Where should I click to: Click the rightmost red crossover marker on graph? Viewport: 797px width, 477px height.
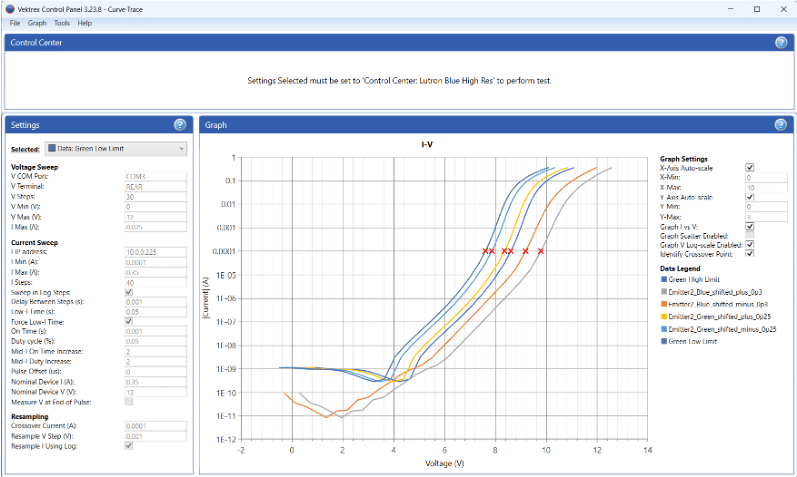[541, 251]
